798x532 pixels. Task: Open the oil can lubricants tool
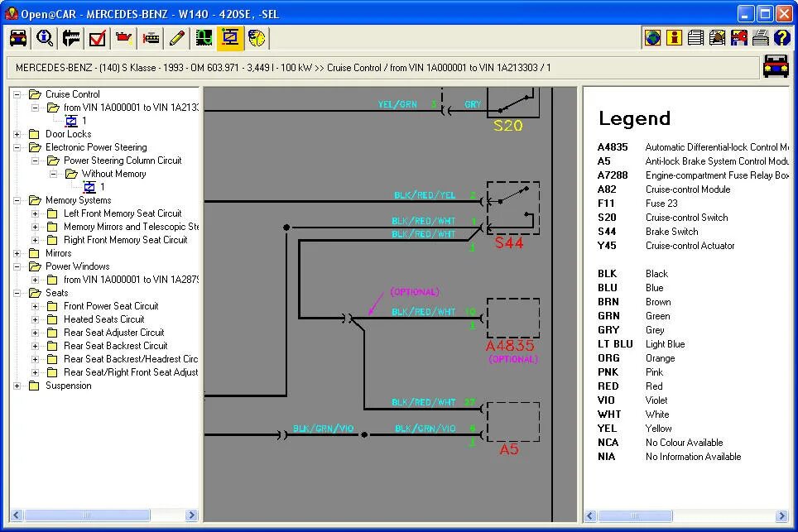123,38
